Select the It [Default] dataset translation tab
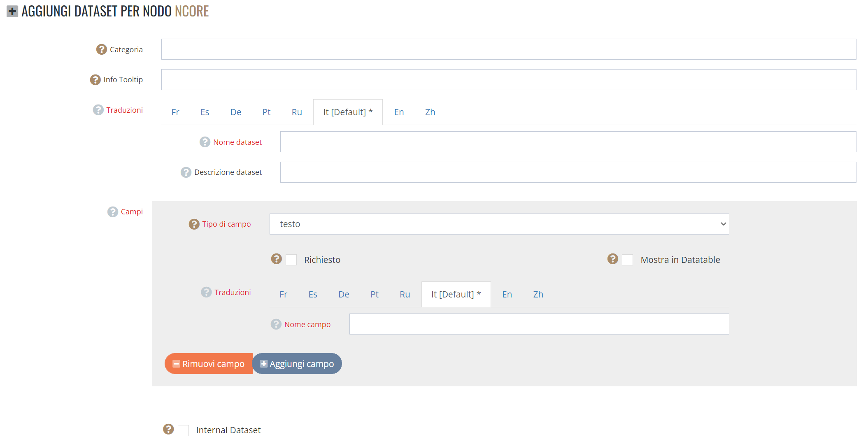 tap(348, 112)
